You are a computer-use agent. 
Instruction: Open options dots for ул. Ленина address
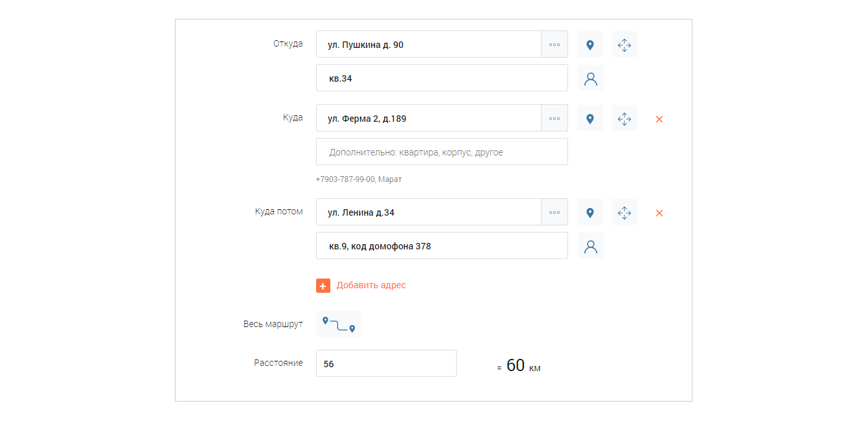tap(554, 212)
